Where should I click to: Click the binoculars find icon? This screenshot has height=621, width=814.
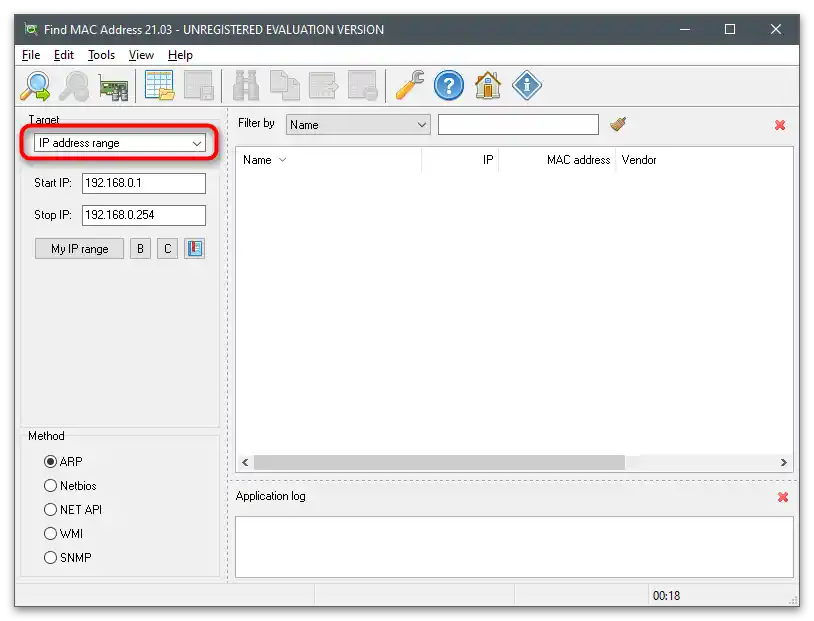click(246, 85)
